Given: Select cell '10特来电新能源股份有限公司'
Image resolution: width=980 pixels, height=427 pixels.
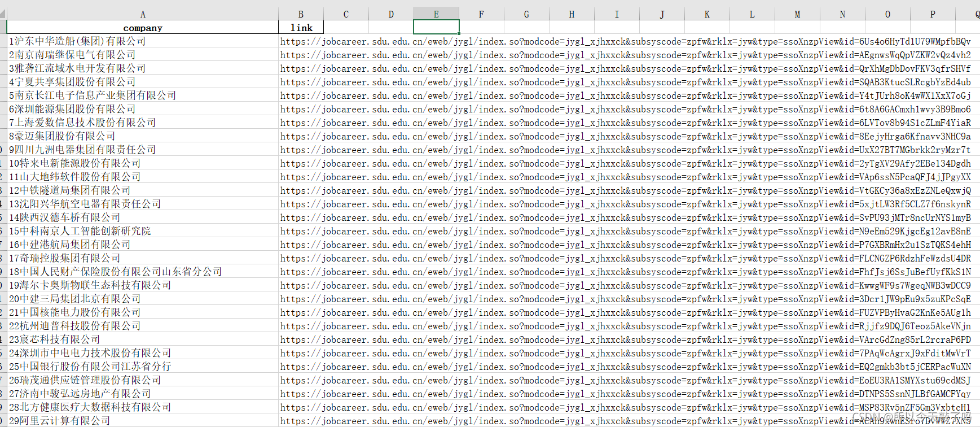Looking at the screenshot, I should coord(142,163).
